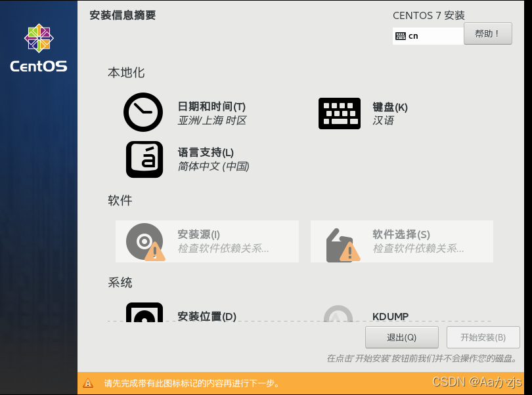Click the orange bar warning message text

tap(192, 383)
